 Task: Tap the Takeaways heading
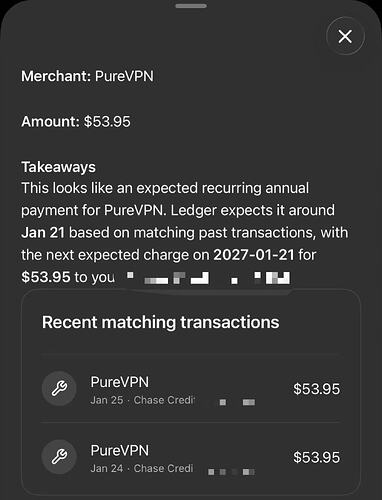pyautogui.click(x=58, y=167)
